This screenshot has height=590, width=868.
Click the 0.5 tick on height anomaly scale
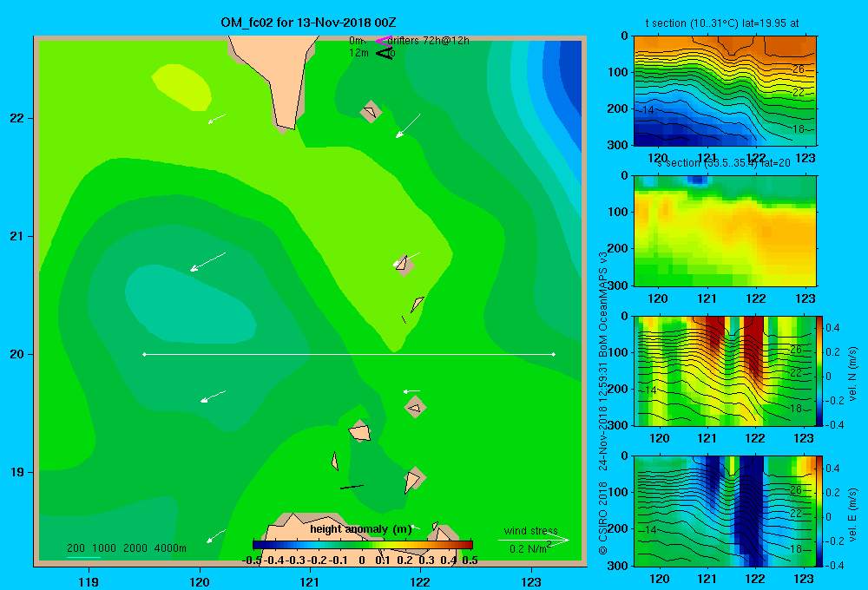pyautogui.click(x=470, y=560)
